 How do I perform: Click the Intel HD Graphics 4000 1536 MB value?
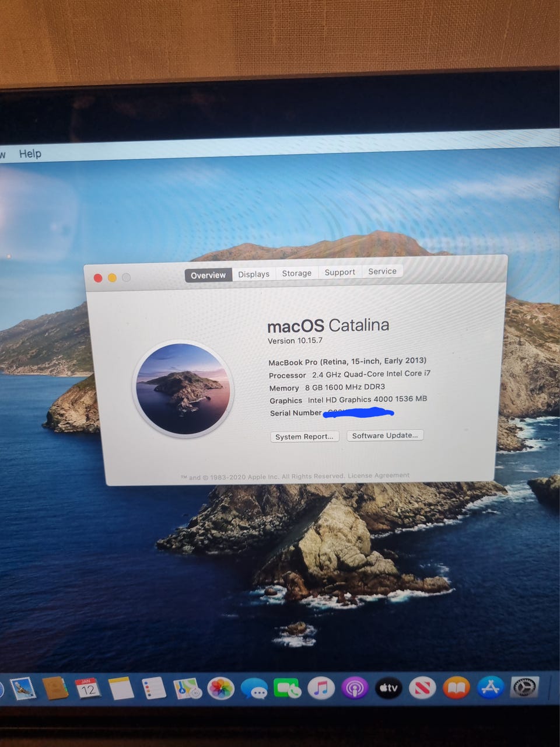(x=367, y=399)
